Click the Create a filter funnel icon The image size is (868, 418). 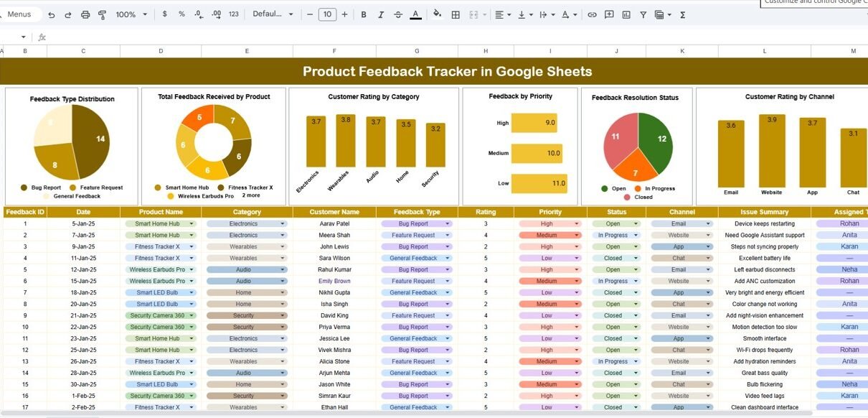coord(643,14)
